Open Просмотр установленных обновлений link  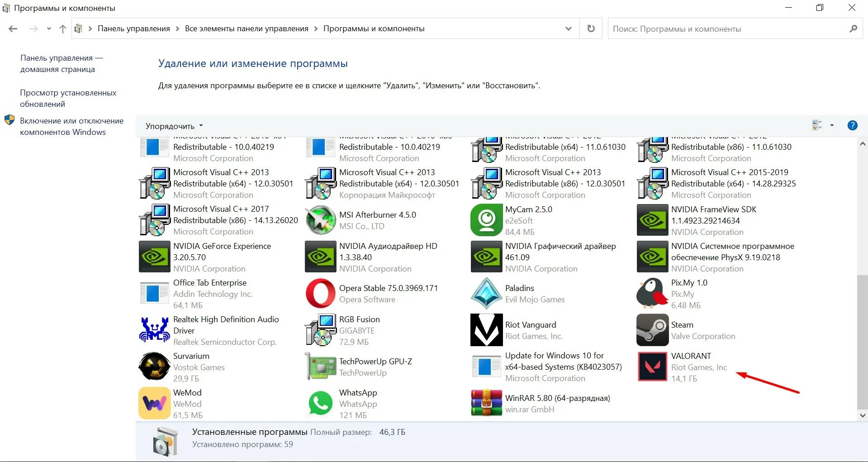coord(68,98)
